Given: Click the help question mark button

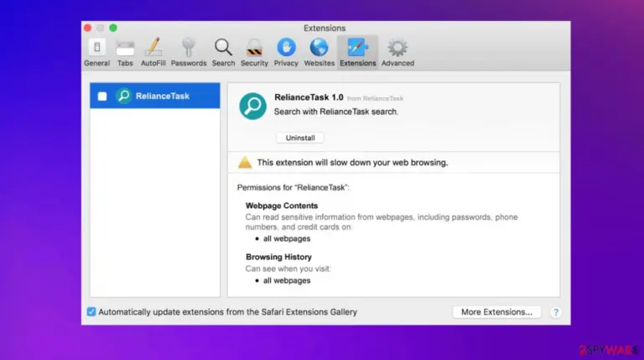Looking at the screenshot, I should coord(556,312).
